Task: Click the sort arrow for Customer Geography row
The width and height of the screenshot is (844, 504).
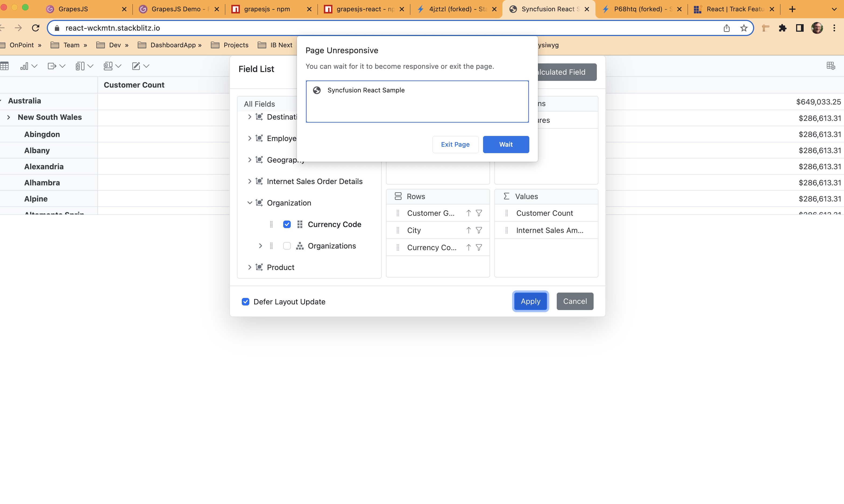Action: (x=469, y=213)
